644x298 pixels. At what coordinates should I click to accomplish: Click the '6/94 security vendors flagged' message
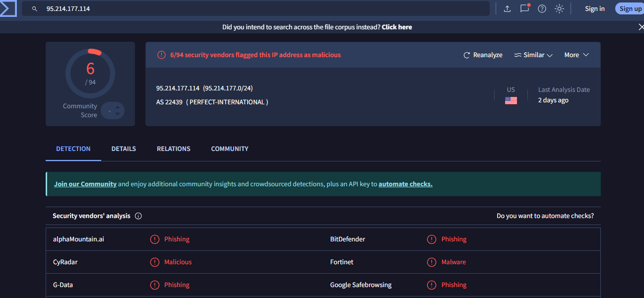pos(256,55)
